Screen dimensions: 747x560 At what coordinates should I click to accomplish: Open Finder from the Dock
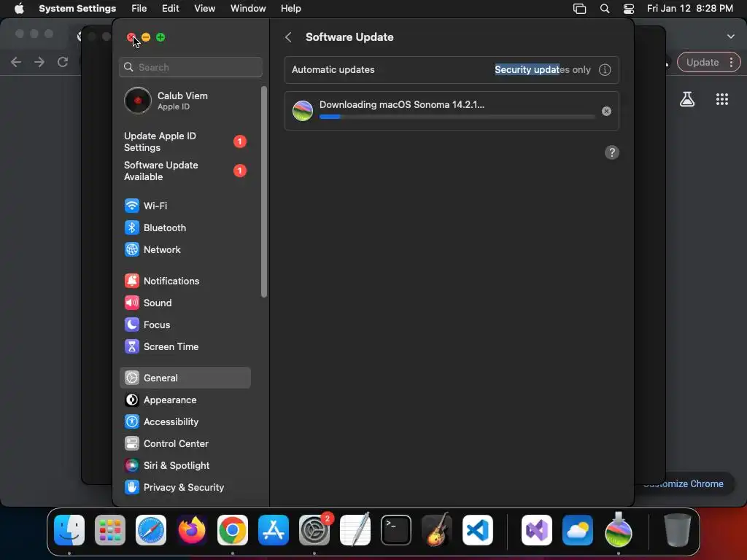click(69, 530)
